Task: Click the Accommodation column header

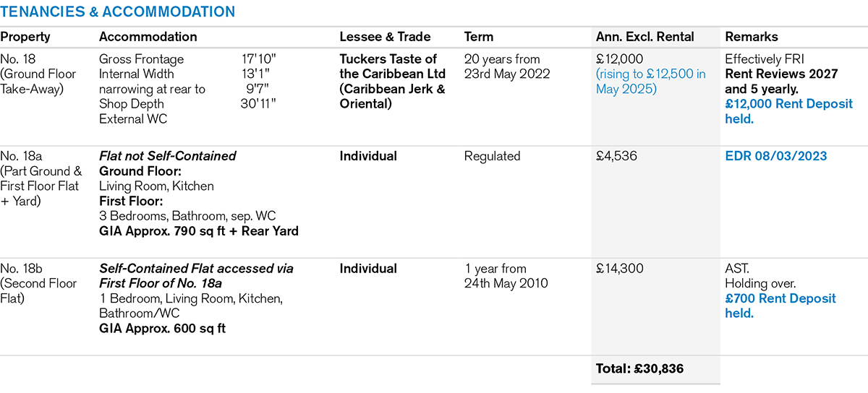Action: click(x=148, y=37)
